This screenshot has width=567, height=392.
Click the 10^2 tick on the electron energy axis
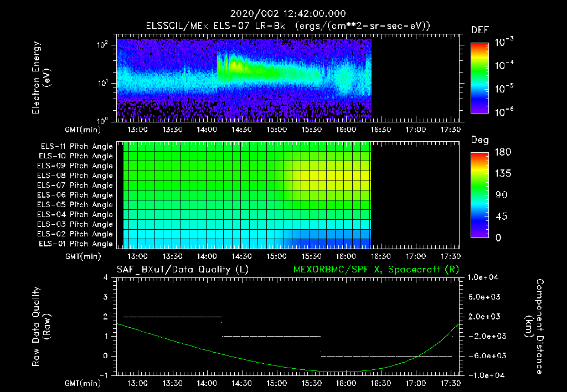pos(102,45)
